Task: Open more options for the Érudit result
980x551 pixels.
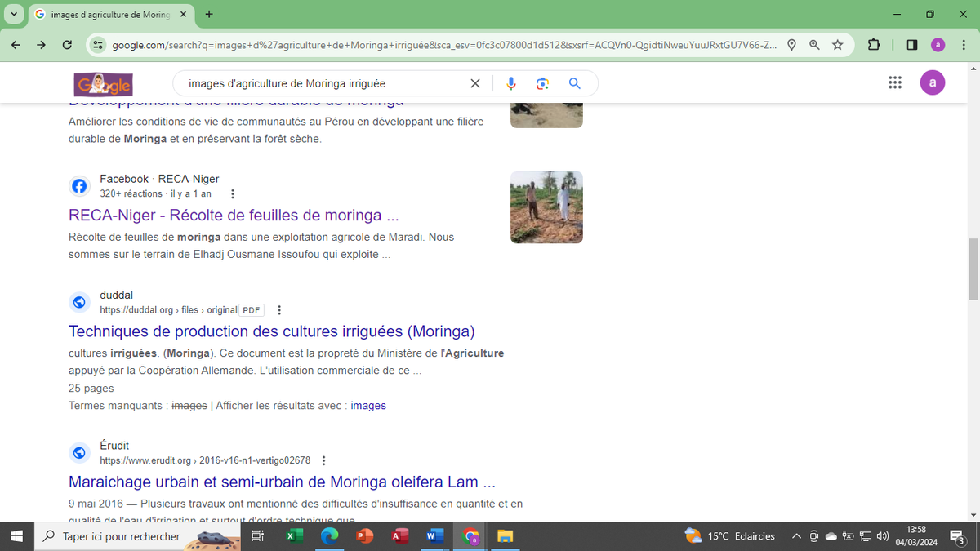Action: click(324, 460)
